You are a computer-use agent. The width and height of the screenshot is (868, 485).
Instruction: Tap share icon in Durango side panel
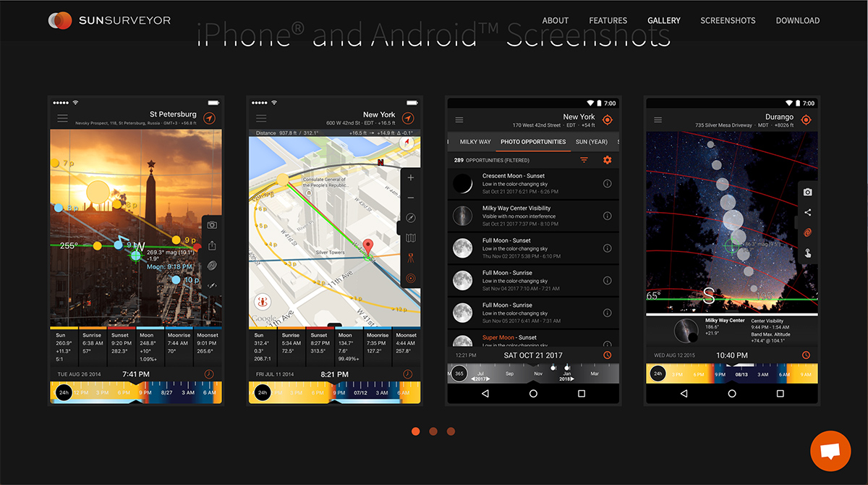[x=808, y=213]
